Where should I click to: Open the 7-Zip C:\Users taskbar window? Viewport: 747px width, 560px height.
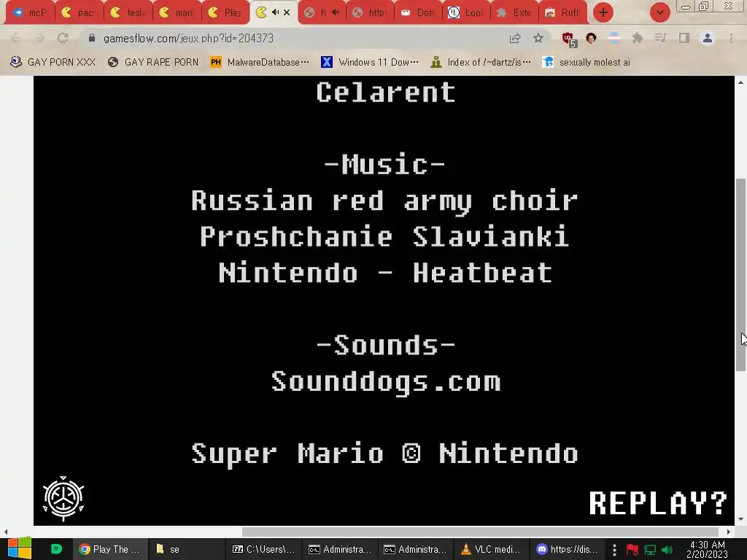tap(263, 549)
